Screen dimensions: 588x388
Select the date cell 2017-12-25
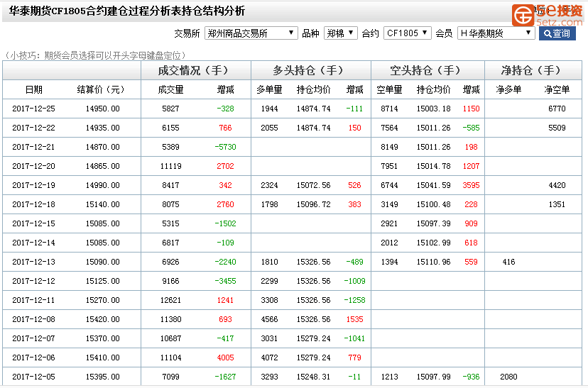point(34,109)
